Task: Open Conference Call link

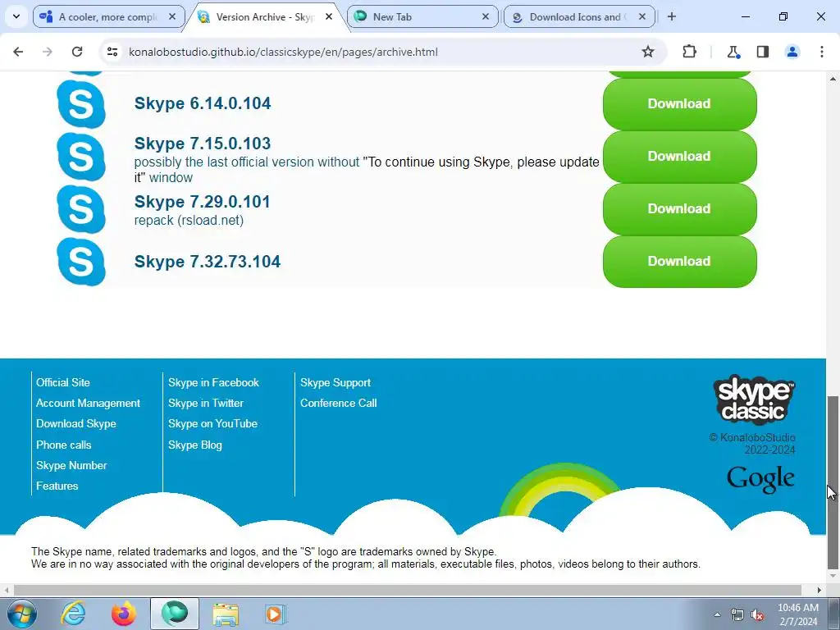Action: [x=339, y=403]
